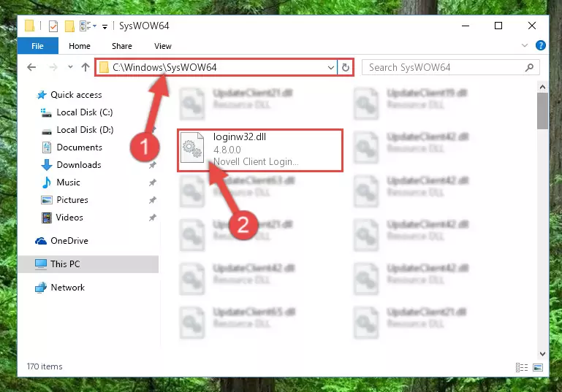Click the pin icon beside Downloads
The width and height of the screenshot is (562, 392).
point(153,165)
